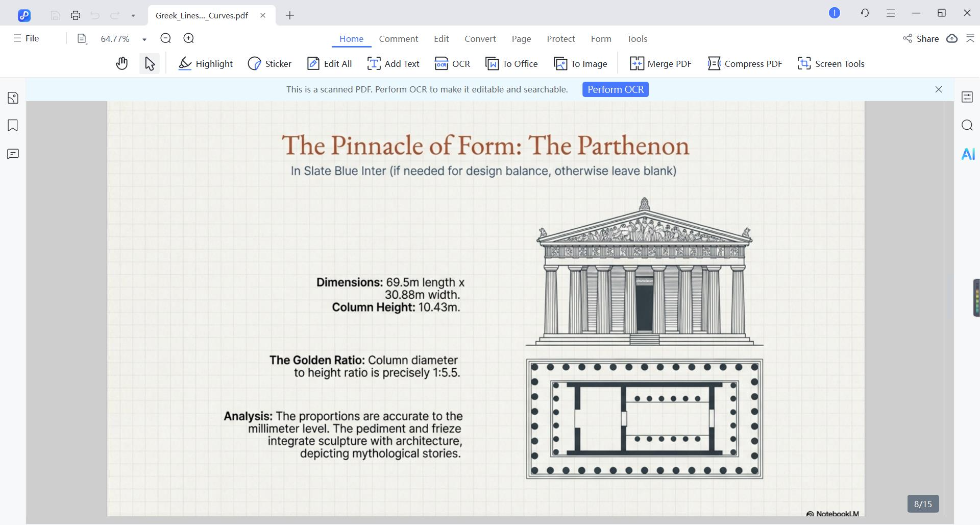
Task: Dismiss the scanned PDF notification banner
Action: [x=938, y=89]
